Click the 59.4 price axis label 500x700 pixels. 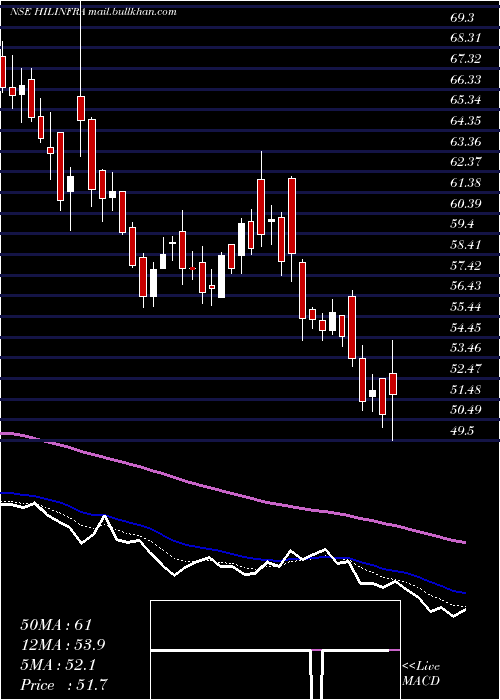[x=462, y=224]
